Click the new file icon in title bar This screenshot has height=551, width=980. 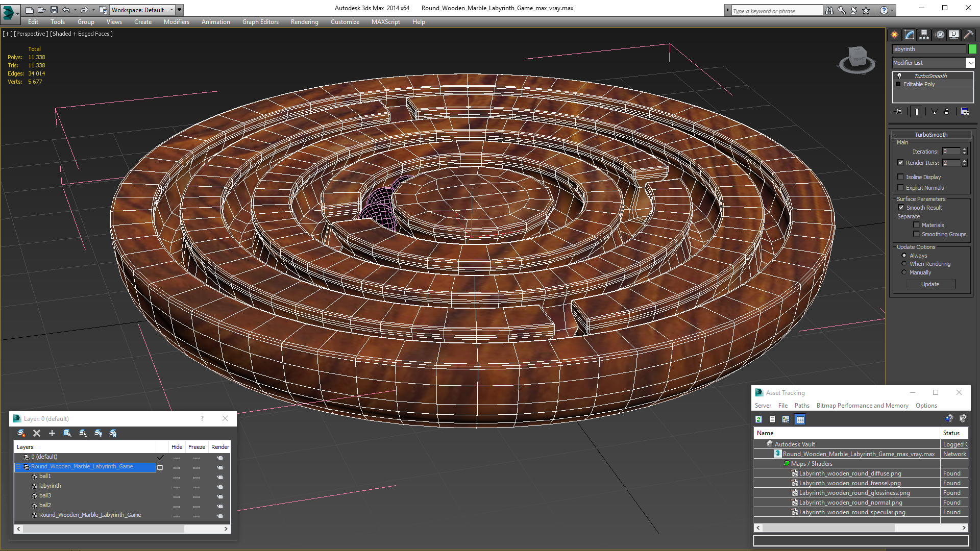tap(29, 10)
